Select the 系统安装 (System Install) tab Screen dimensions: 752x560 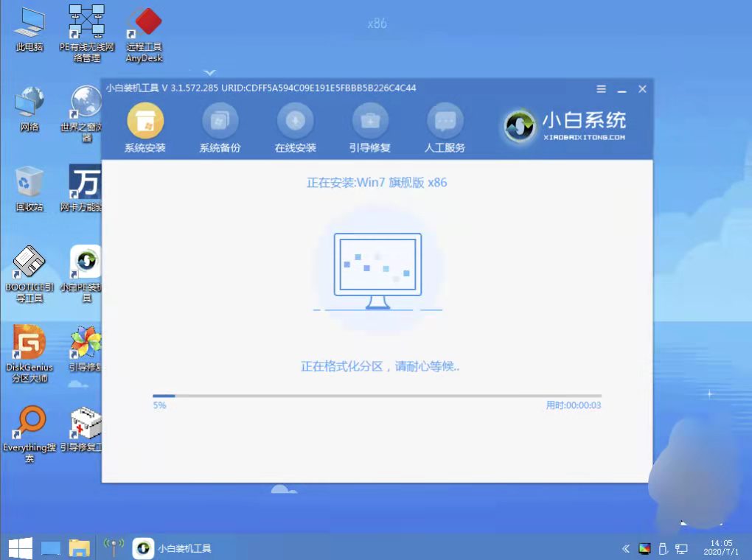click(145, 127)
